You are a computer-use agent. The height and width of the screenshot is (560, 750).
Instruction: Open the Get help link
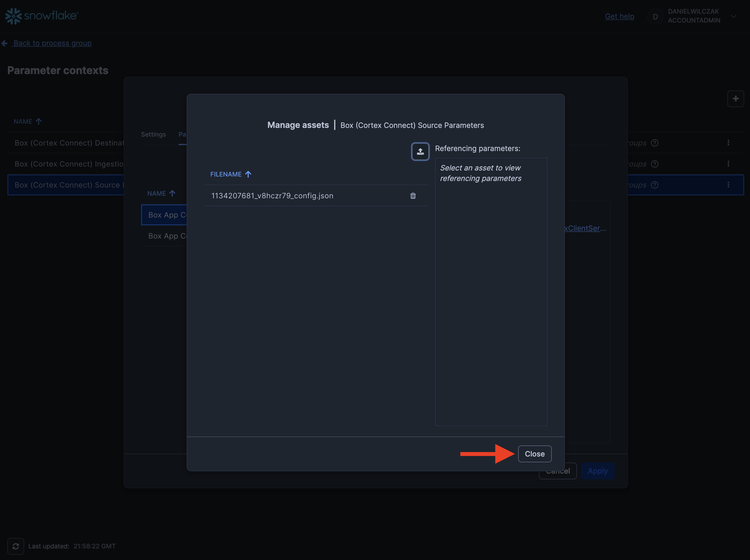coord(619,16)
